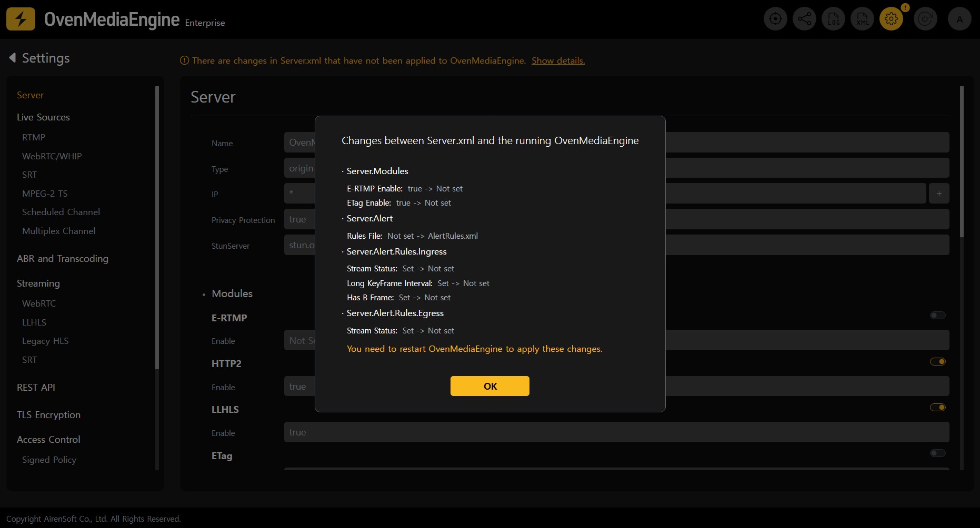Open the LOG file viewer icon
The image size is (980, 528).
point(833,19)
